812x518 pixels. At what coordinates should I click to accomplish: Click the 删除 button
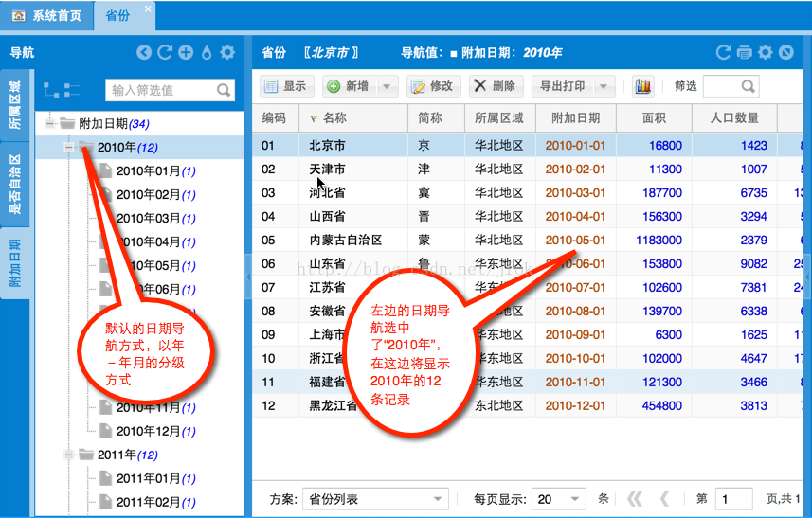click(x=495, y=86)
